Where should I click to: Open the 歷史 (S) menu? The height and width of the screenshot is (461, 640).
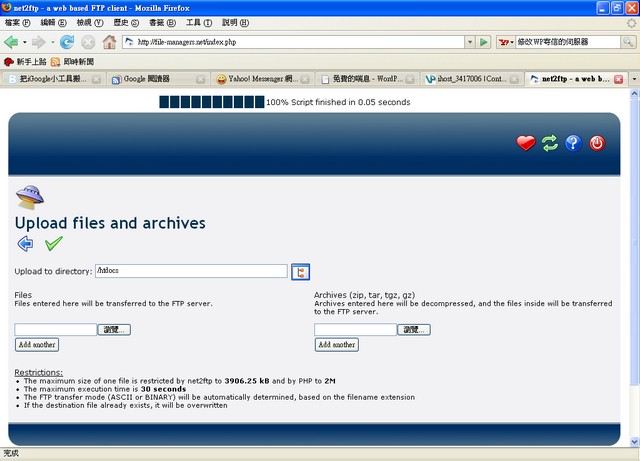(x=126, y=23)
